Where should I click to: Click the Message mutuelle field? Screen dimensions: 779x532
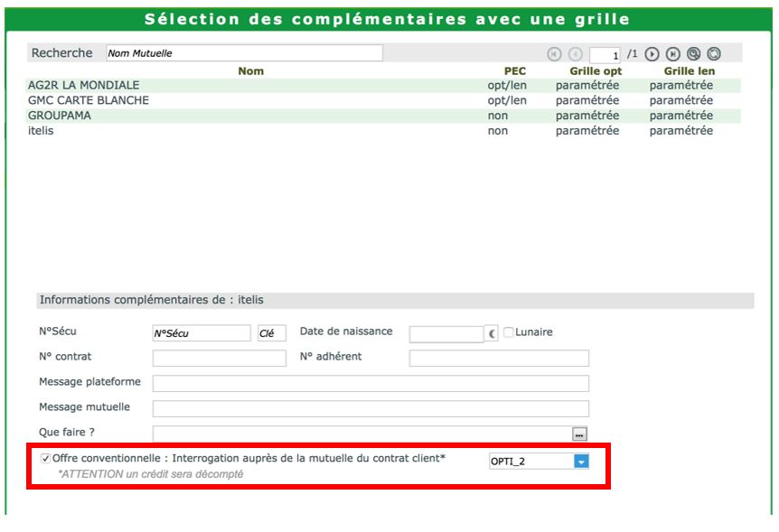371,409
